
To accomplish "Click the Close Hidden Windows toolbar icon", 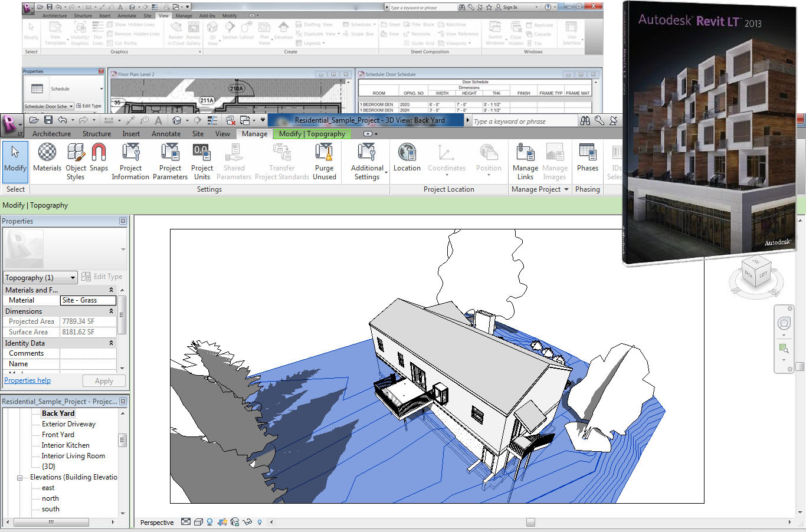I will [x=230, y=120].
